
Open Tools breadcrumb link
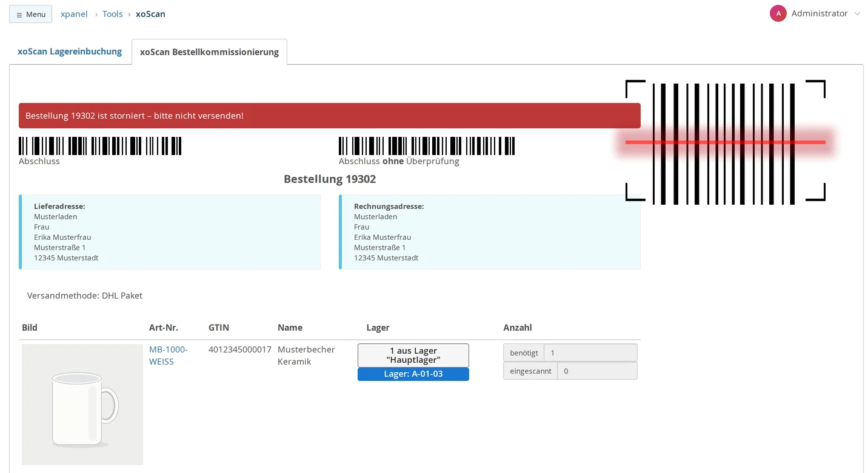(x=112, y=14)
